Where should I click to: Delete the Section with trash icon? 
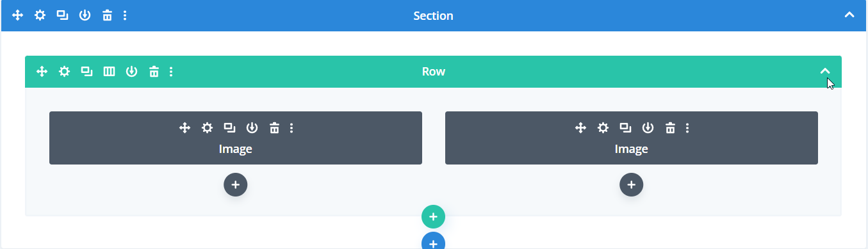click(x=107, y=15)
